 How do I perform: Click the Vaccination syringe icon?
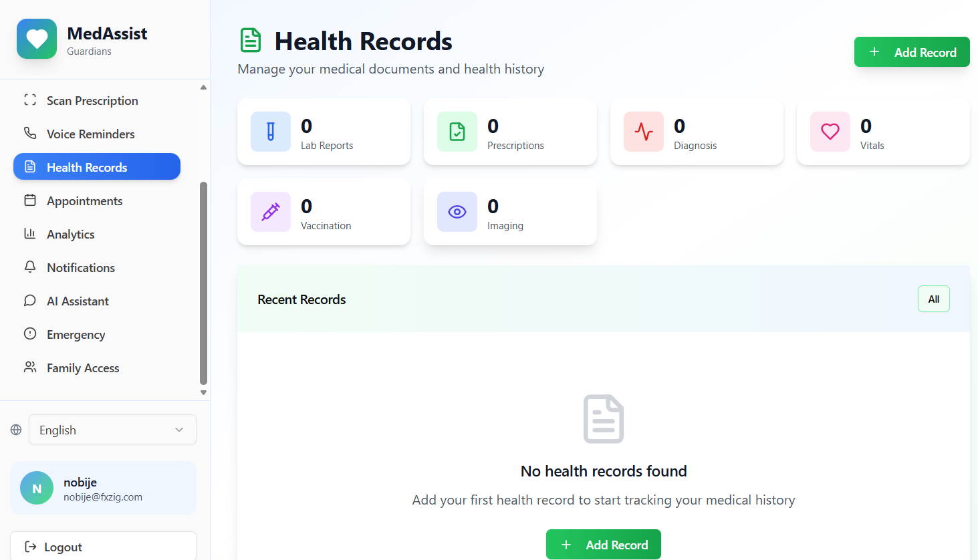[x=271, y=212]
